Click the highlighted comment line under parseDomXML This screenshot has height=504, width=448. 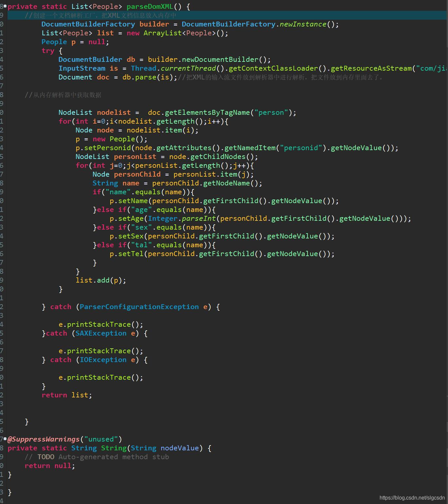[x=100, y=15]
